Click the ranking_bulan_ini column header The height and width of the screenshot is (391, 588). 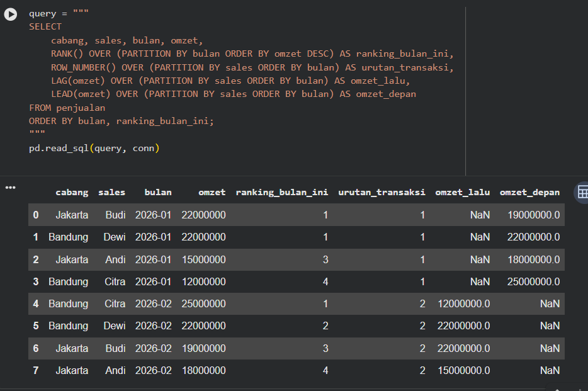(281, 192)
